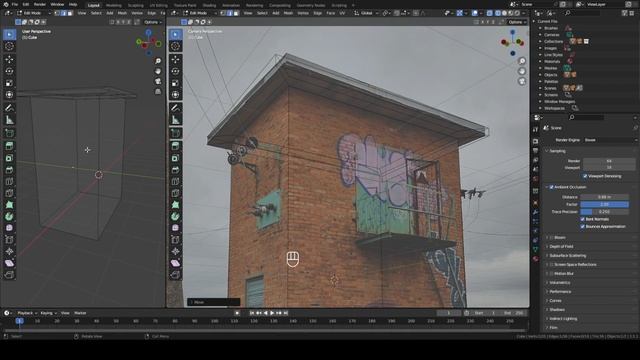Open the Material properties tab icon

click(536, 259)
